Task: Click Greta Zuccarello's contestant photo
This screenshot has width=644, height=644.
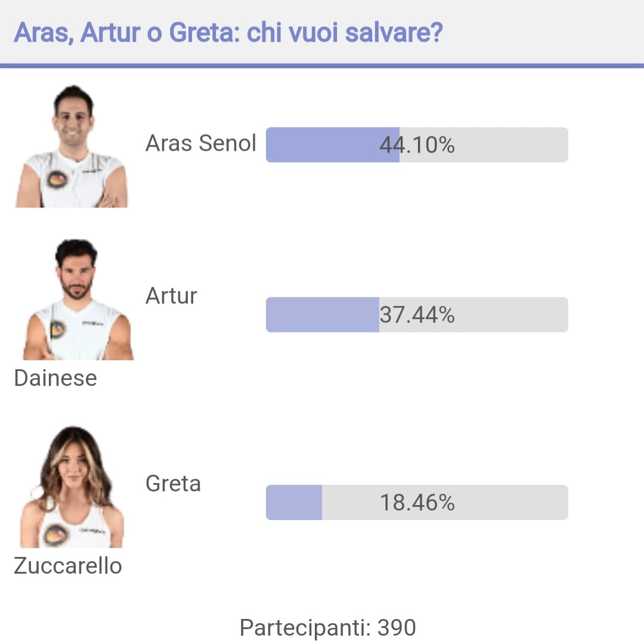Action: pos(72,487)
